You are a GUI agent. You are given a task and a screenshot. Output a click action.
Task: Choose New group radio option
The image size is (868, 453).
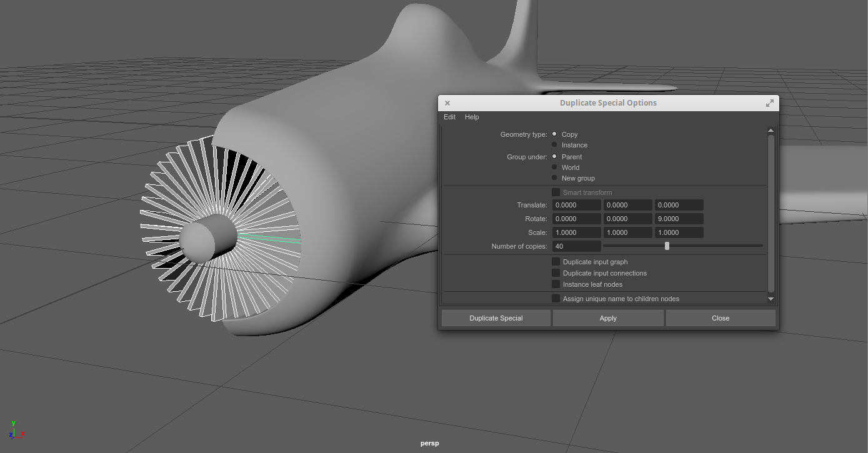(x=554, y=178)
